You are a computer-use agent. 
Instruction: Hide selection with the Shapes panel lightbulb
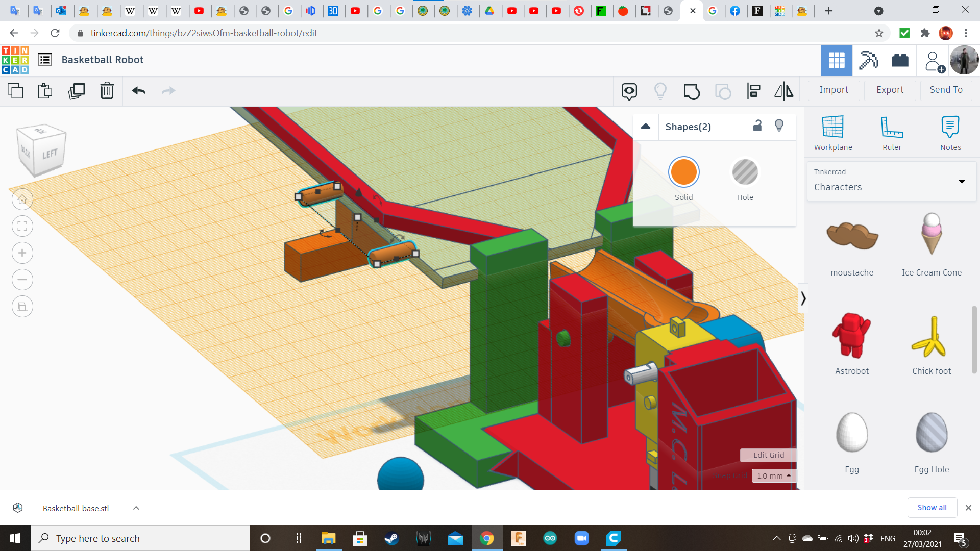tap(779, 126)
